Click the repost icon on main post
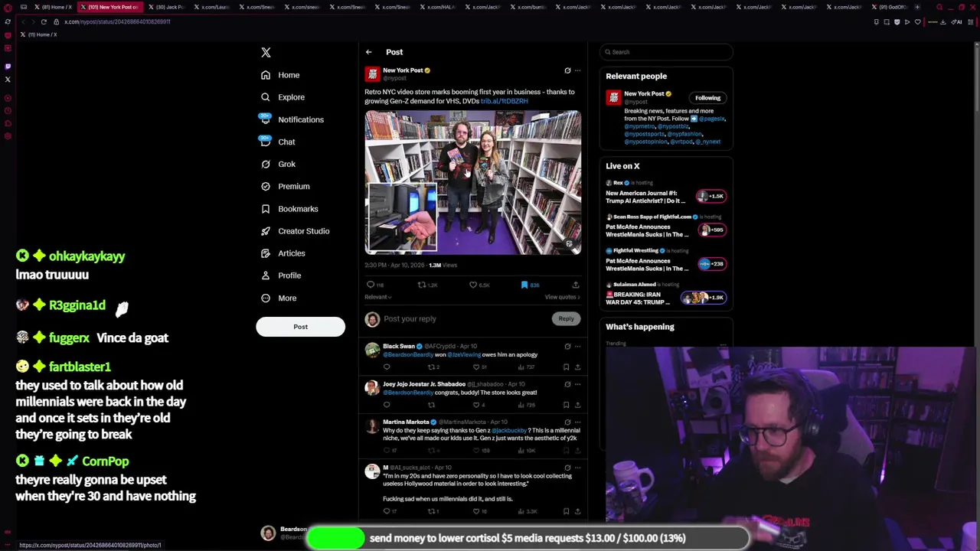Image resolution: width=980 pixels, height=551 pixels. (421, 285)
